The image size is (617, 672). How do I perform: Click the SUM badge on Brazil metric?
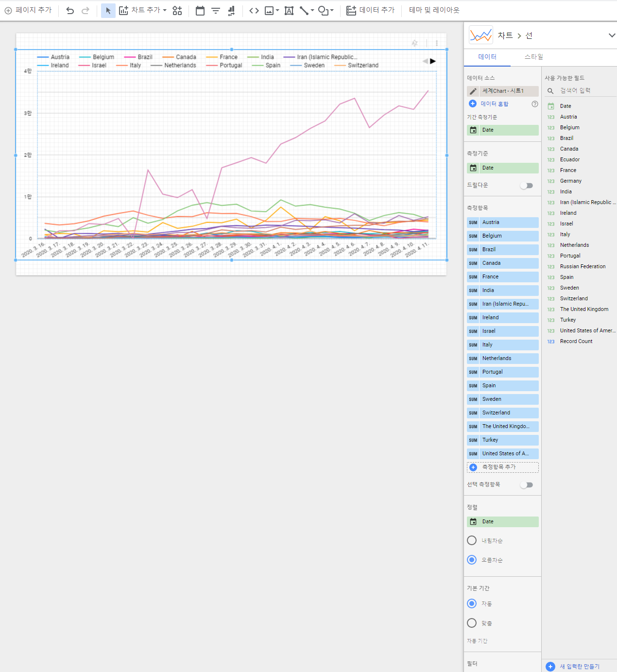pyautogui.click(x=473, y=250)
